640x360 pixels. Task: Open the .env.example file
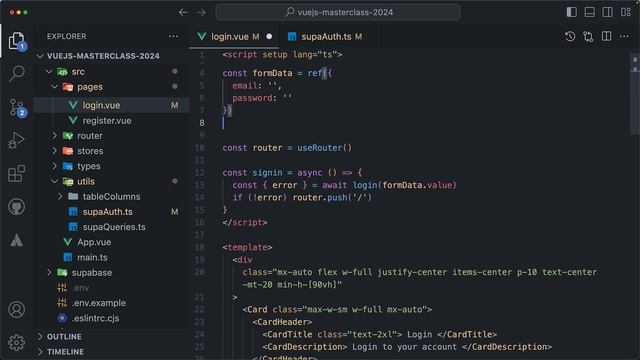click(111, 303)
